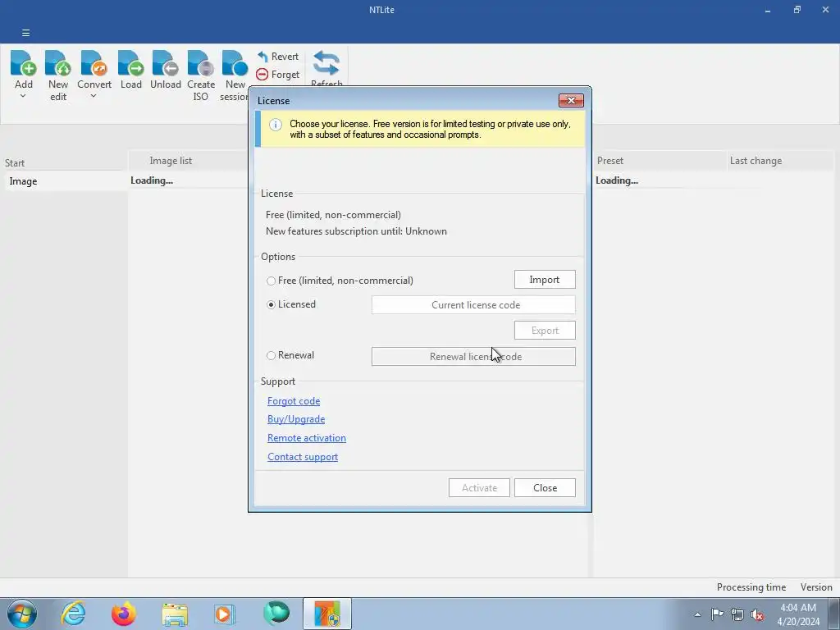Click the Export button
The height and width of the screenshot is (630, 840).
(x=545, y=331)
